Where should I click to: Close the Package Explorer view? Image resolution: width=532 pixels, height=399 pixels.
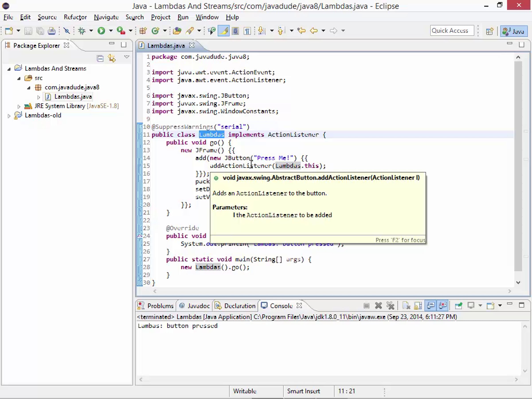coord(66,45)
